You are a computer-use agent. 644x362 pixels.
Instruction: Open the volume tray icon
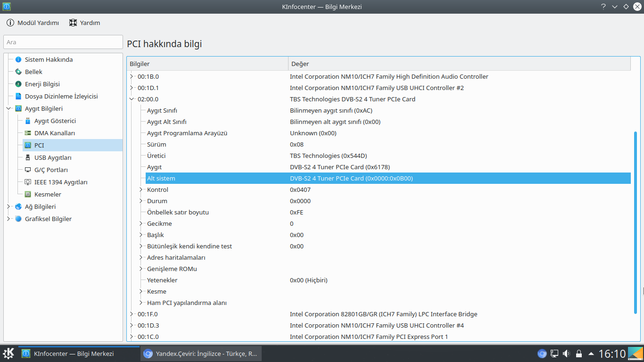pyautogui.click(x=566, y=354)
